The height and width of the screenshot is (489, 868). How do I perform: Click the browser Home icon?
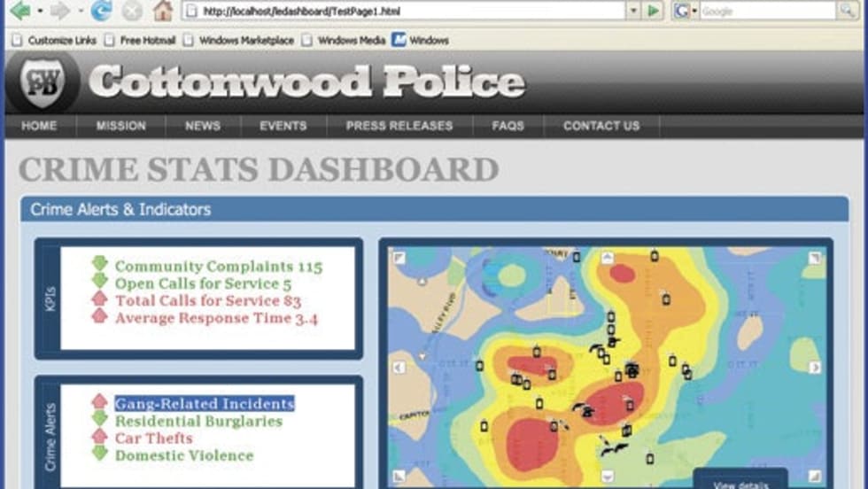coord(162,12)
